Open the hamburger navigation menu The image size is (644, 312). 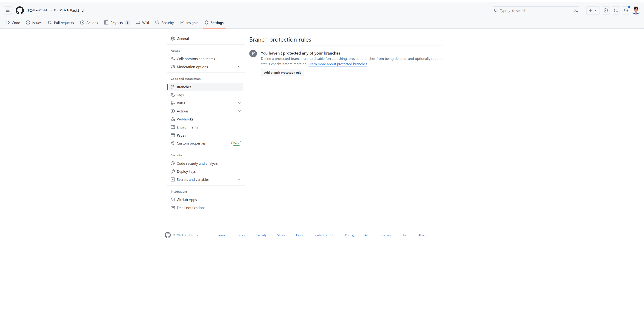[8, 11]
